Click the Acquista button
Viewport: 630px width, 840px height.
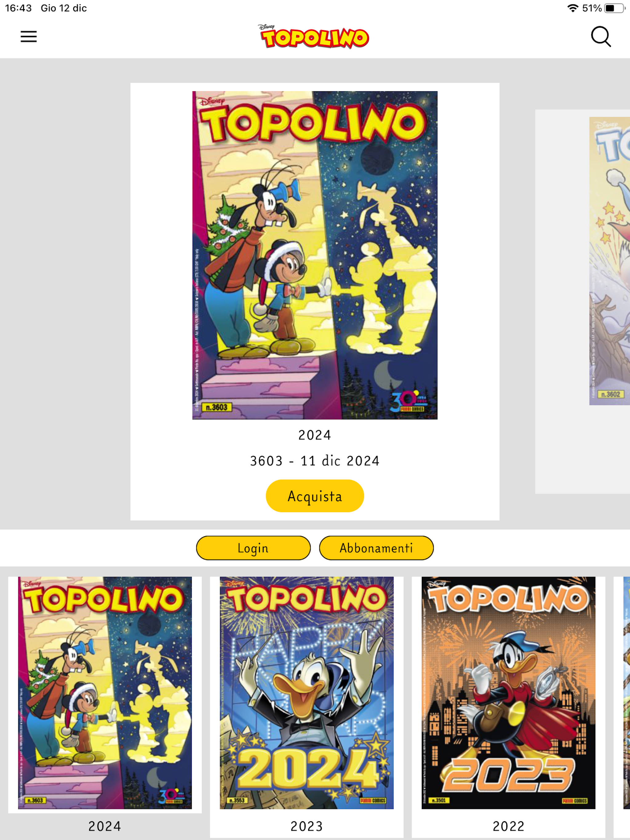[x=315, y=496]
